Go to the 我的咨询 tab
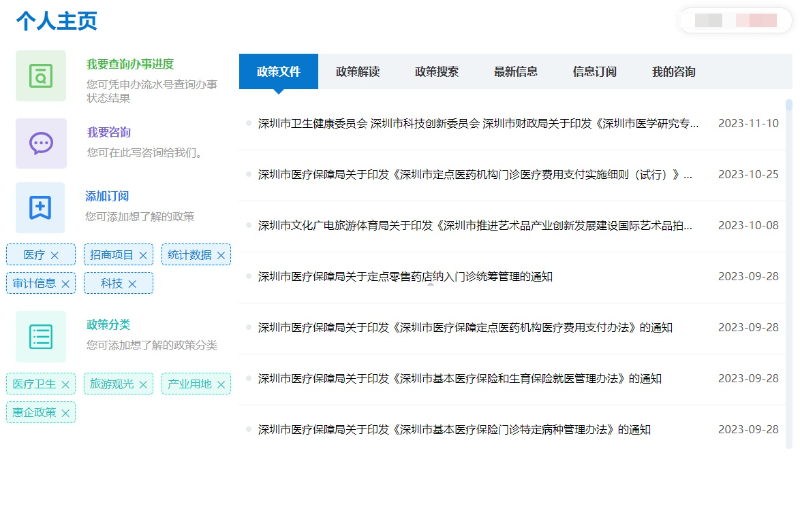800x521 pixels. tap(673, 72)
